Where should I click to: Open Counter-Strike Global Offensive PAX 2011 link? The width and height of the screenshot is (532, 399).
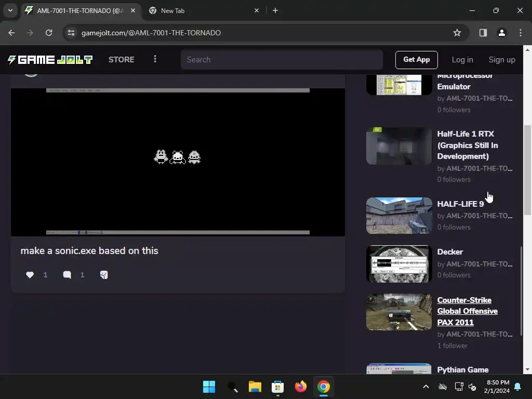tap(468, 311)
